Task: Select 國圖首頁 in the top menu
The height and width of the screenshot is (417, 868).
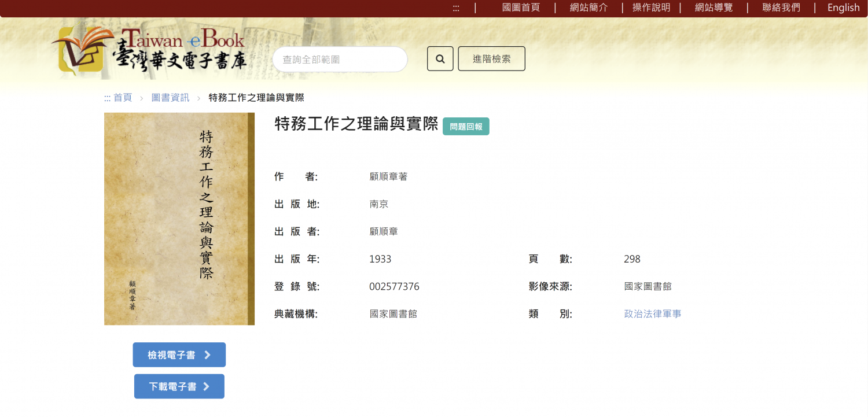Action: (x=521, y=8)
